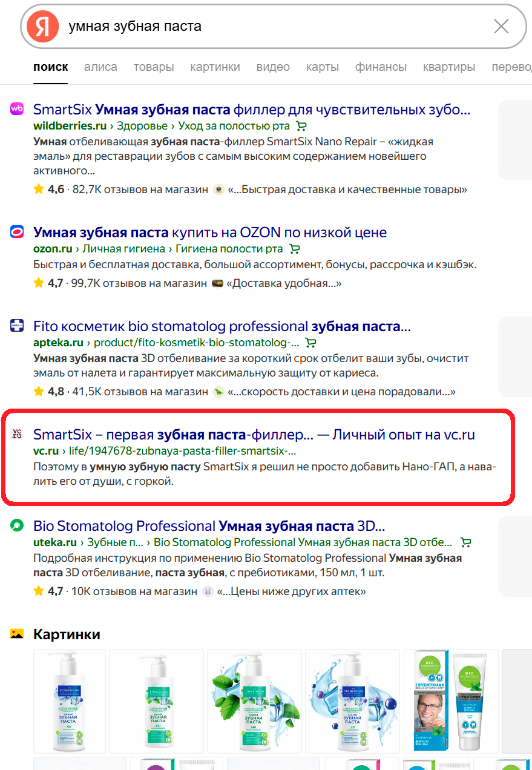Click the vc.ru favicon icon
Viewport: 532px width, 770px height.
[x=17, y=434]
